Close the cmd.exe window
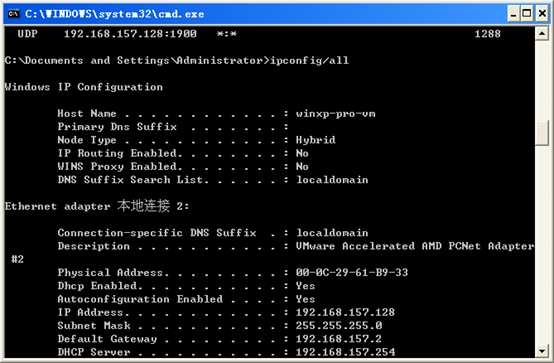554x363 pixels. [x=542, y=14]
